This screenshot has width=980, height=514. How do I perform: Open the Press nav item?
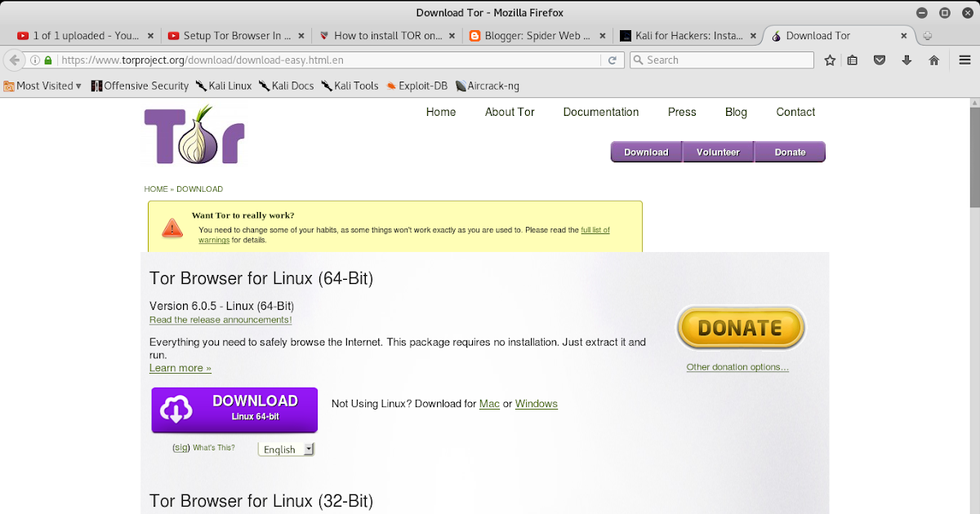coord(682,113)
